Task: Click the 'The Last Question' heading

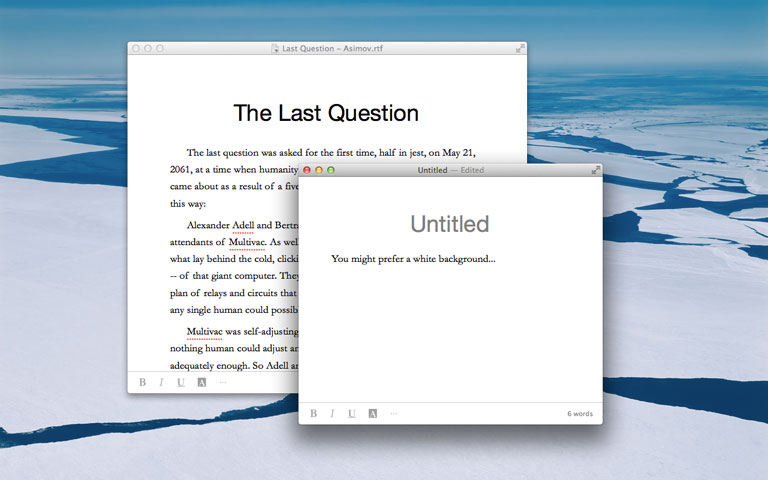Action: point(326,113)
